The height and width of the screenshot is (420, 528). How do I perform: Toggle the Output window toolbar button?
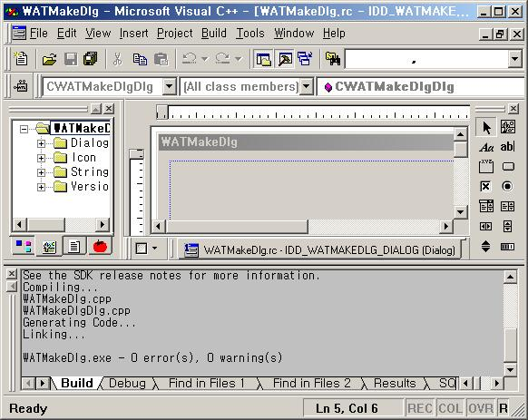[x=285, y=59]
